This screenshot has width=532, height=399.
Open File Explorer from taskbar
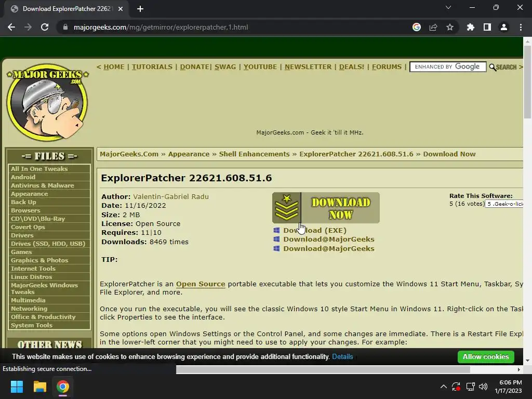pyautogui.click(x=39, y=387)
